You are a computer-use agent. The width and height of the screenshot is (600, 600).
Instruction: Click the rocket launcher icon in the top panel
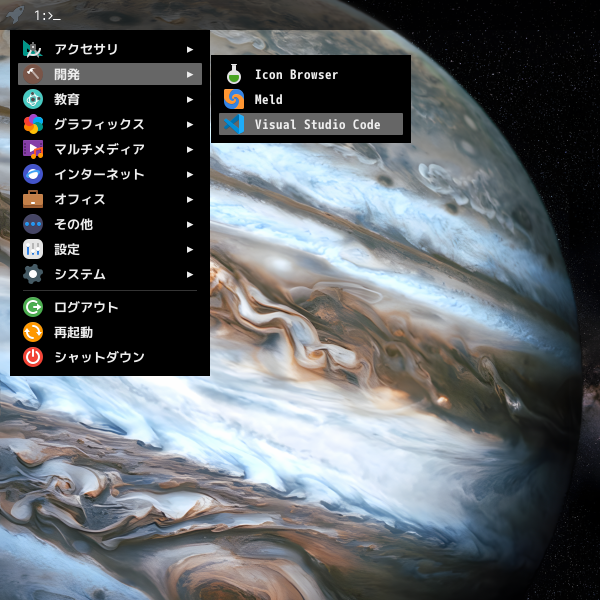point(15,15)
